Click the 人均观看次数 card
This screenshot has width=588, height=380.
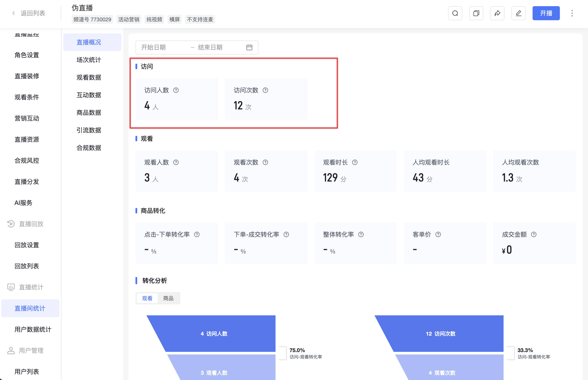click(x=534, y=171)
